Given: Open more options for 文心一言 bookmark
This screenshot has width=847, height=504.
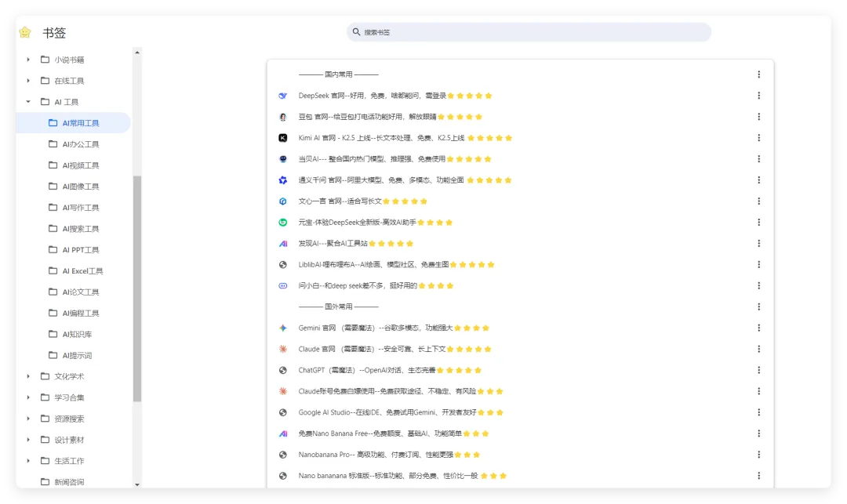Looking at the screenshot, I should click(758, 201).
